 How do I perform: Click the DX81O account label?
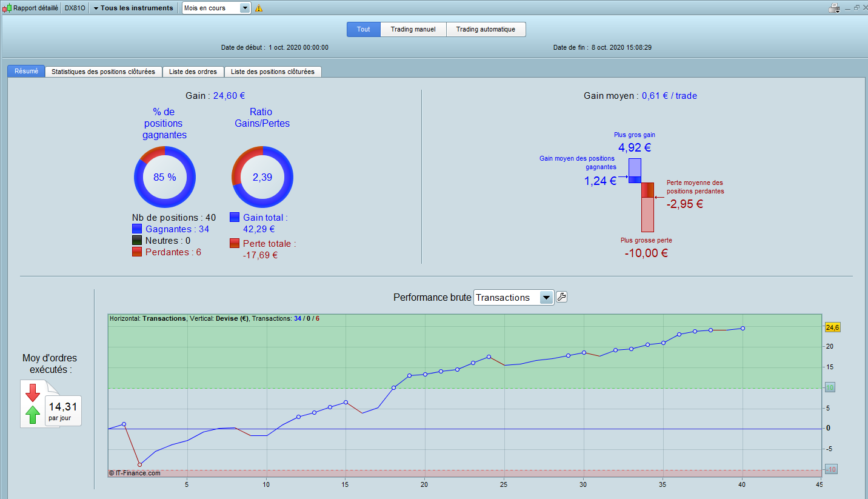tap(75, 8)
